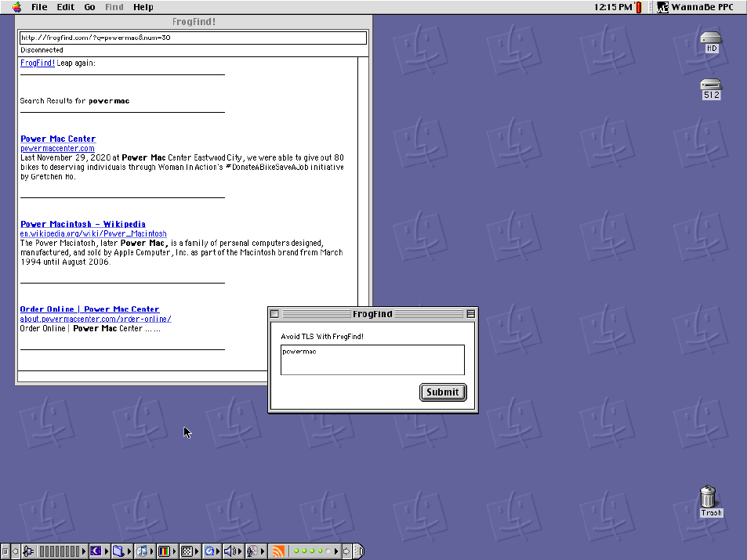This screenshot has height=560, width=747.
Task: Open the sound source microphone module
Action: pos(252,551)
